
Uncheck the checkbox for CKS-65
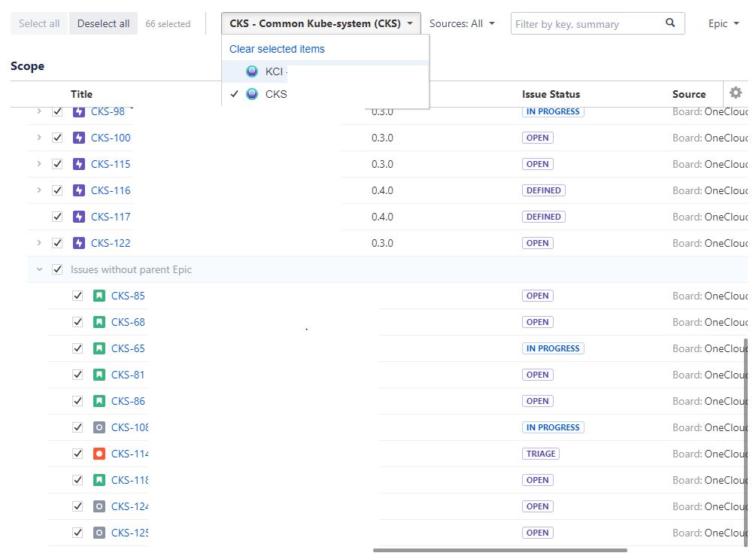click(77, 348)
